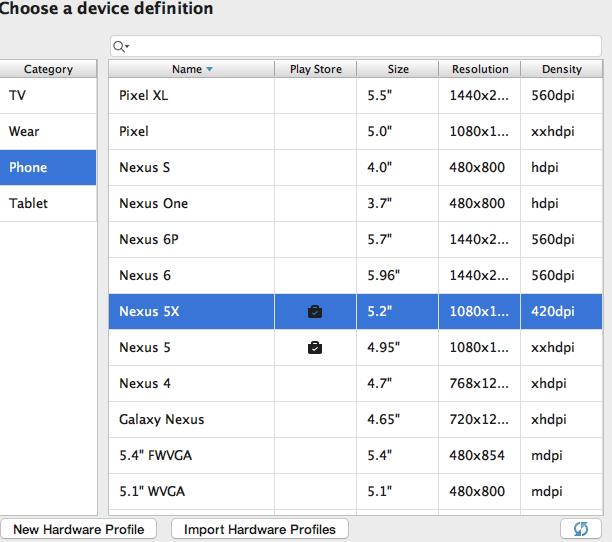The height and width of the screenshot is (542, 612).
Task: Select the Nexus 5X device name
Action: 149,311
